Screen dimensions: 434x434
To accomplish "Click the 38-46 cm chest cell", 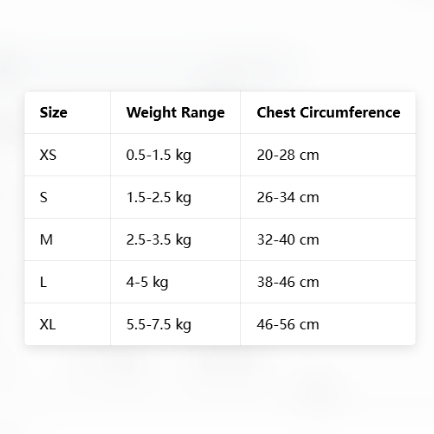I will tap(328, 282).
